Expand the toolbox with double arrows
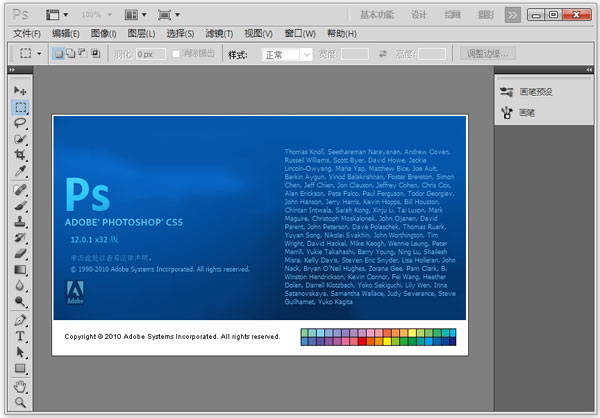Viewport: 600px width, 418px height. 12,70
